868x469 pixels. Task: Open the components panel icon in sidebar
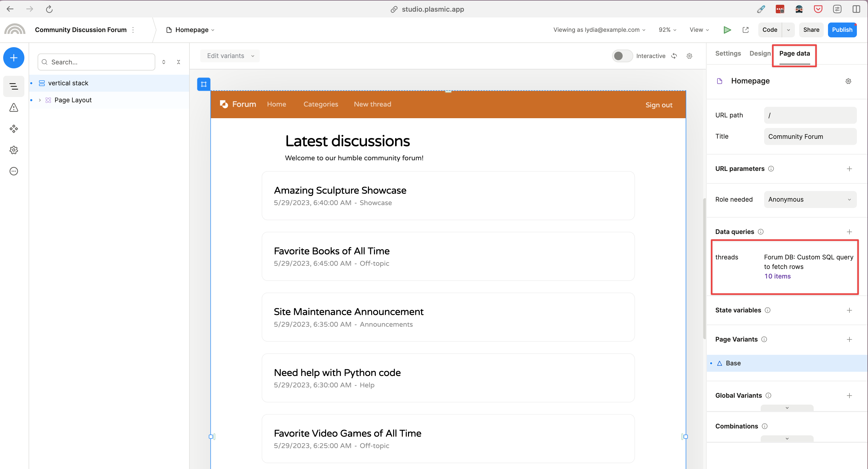pos(14,129)
